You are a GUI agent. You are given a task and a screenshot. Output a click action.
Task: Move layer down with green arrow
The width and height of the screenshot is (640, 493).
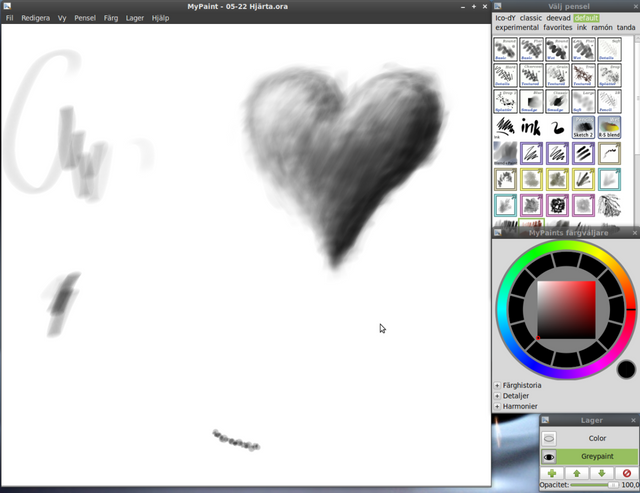tap(602, 473)
